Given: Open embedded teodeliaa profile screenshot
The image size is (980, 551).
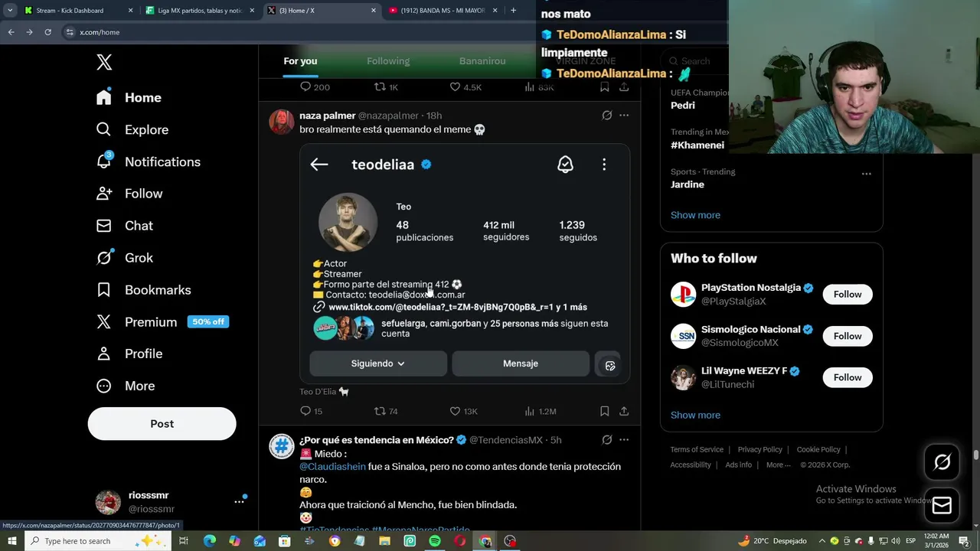Looking at the screenshot, I should [465, 263].
